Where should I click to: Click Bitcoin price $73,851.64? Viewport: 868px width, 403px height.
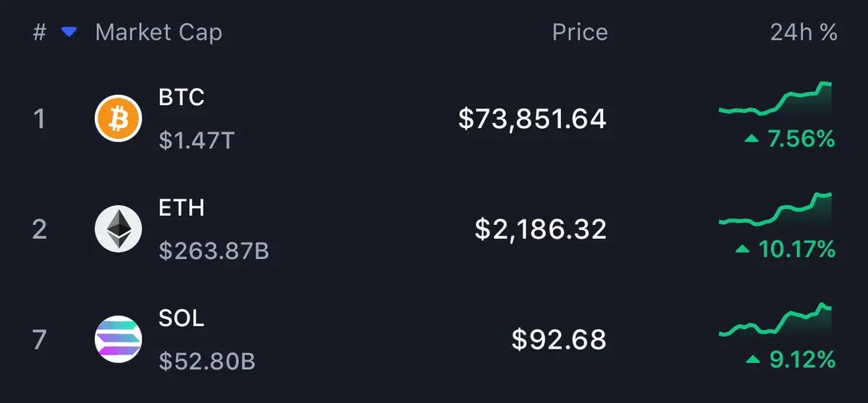coord(532,119)
